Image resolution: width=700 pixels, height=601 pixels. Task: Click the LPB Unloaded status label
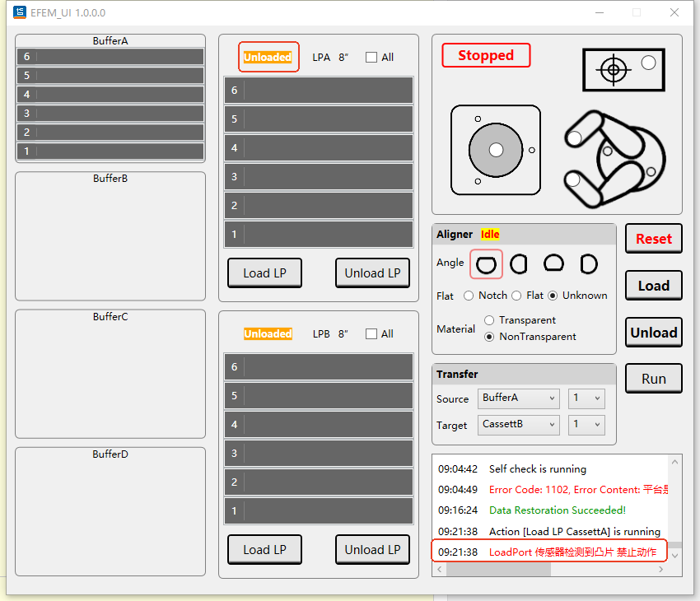(268, 333)
